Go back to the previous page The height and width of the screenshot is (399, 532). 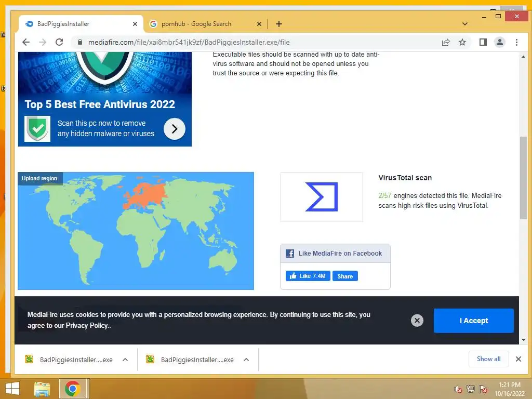26,42
